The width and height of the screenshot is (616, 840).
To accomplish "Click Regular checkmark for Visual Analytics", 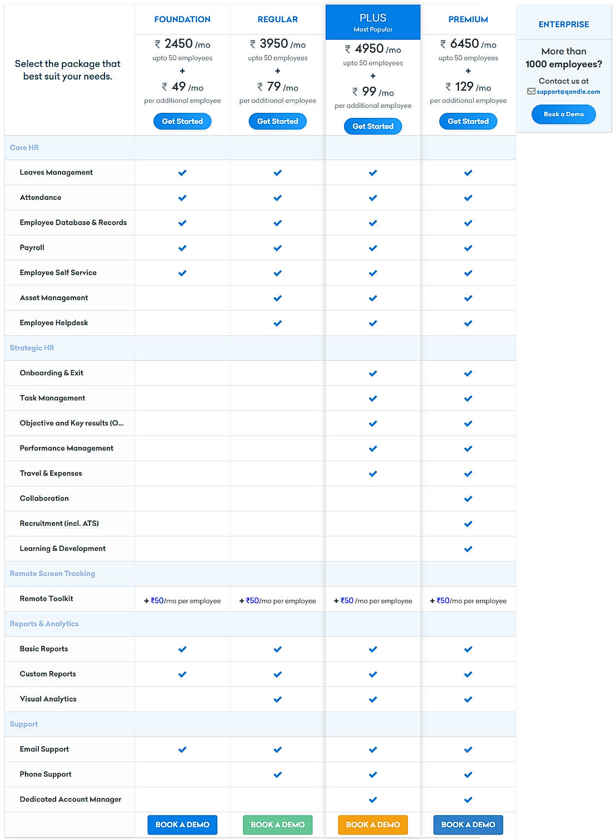I will (277, 700).
